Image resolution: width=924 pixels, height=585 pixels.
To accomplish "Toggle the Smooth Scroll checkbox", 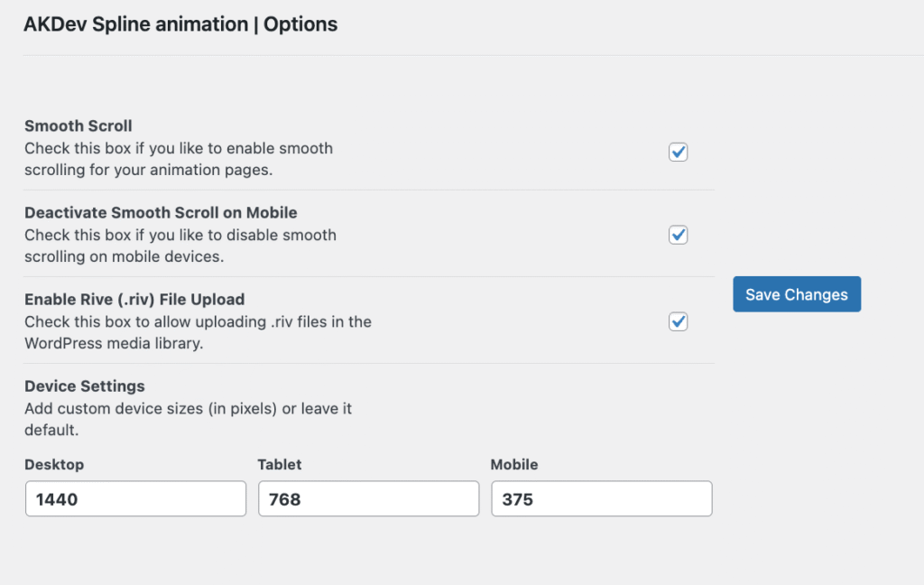I will pyautogui.click(x=679, y=153).
